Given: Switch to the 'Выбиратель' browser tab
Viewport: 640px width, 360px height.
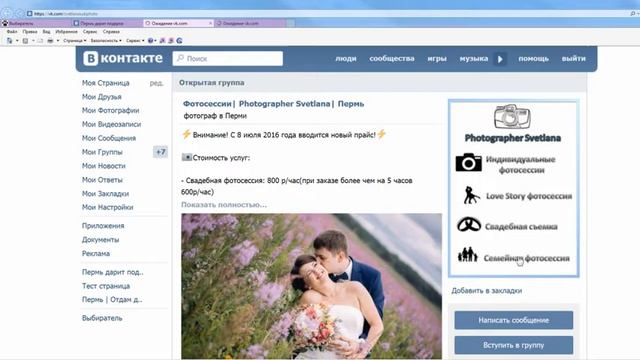Looking at the screenshot, I should 36,23.
